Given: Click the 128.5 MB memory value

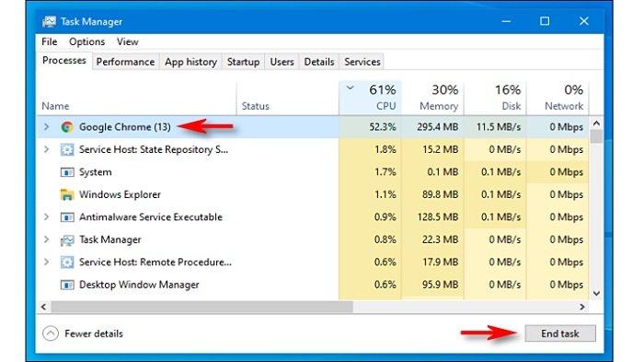Looking at the screenshot, I should pos(438,216).
